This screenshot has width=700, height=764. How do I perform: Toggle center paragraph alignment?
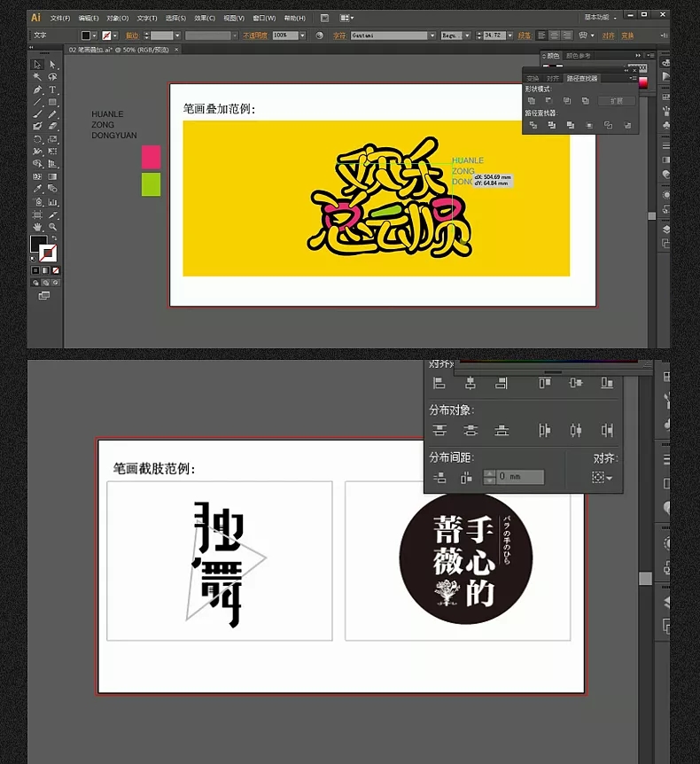pos(555,35)
